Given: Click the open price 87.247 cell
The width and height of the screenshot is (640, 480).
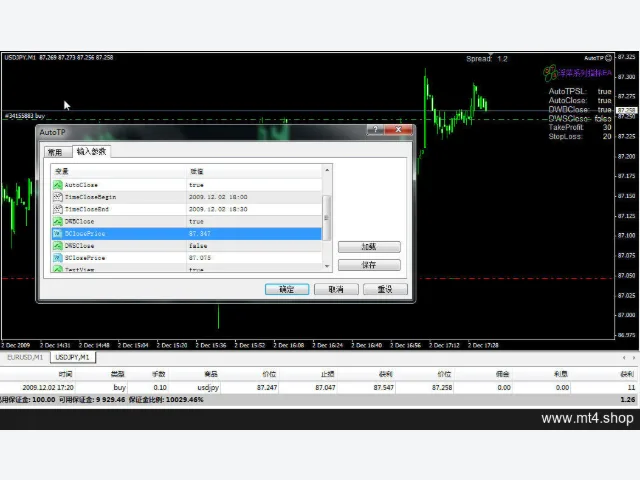Looking at the screenshot, I should pos(267,387).
